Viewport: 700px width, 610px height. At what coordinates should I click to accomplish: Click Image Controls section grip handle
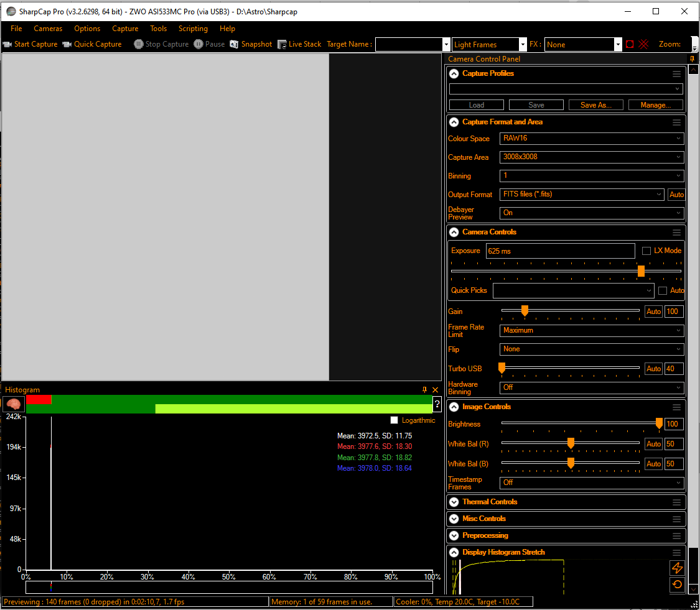(677, 407)
